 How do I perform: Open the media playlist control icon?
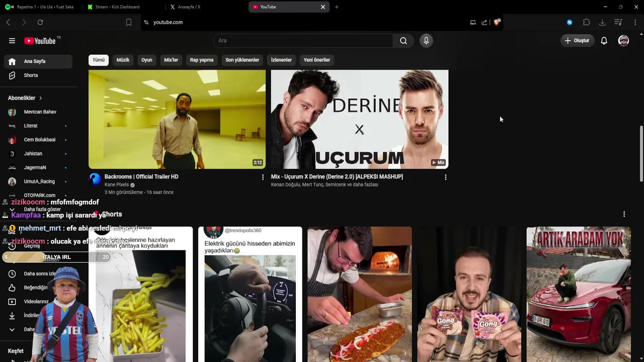(618, 22)
